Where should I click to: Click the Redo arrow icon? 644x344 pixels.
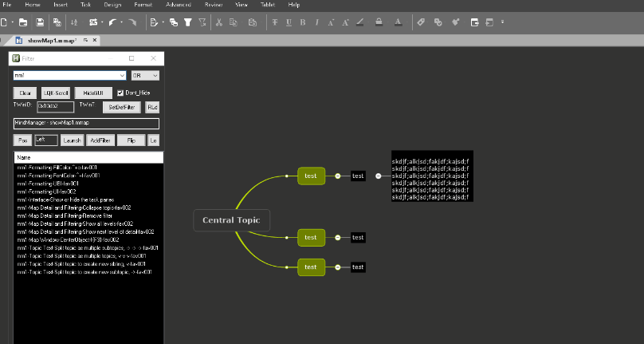132,22
